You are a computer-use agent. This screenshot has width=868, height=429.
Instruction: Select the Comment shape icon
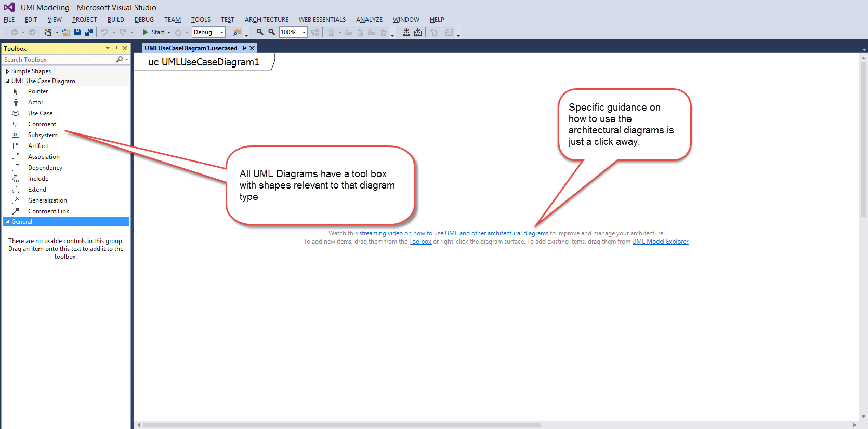click(16, 124)
